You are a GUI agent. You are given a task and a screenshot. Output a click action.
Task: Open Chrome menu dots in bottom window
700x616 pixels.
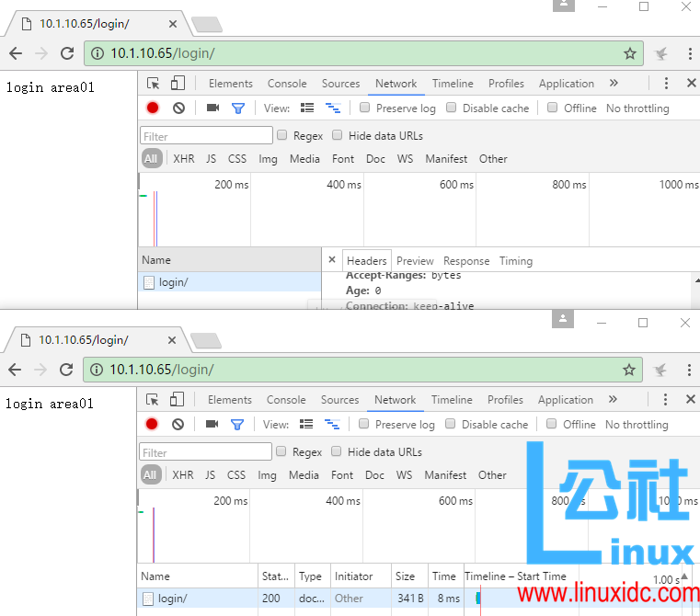point(689,370)
